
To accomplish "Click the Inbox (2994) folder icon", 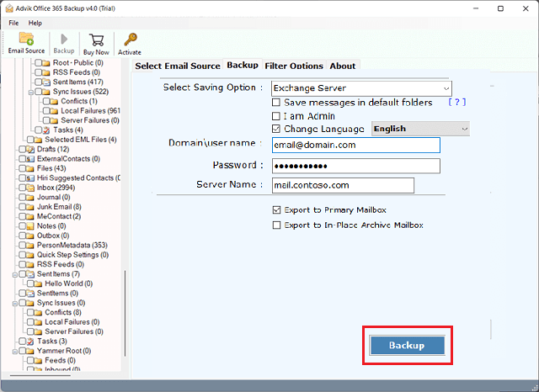I will click(31, 188).
